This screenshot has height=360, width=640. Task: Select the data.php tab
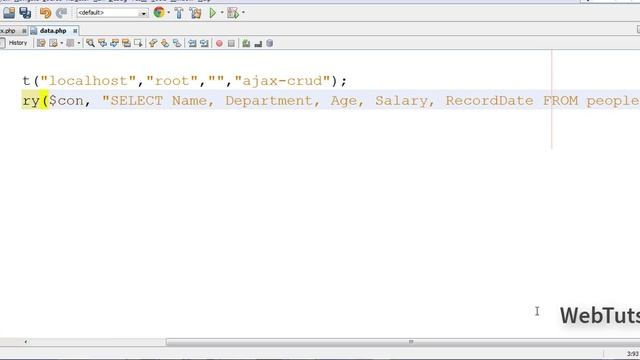coord(53,31)
